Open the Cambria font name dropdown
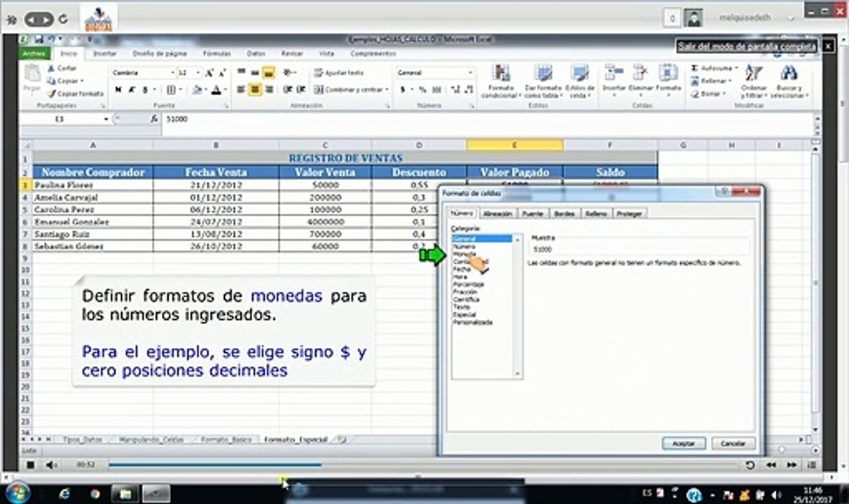Screen dimensions: 849x504 pos(172,73)
